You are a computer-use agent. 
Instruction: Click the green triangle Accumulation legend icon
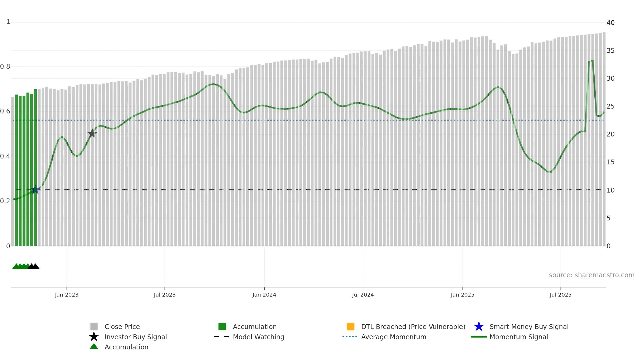click(x=94, y=346)
